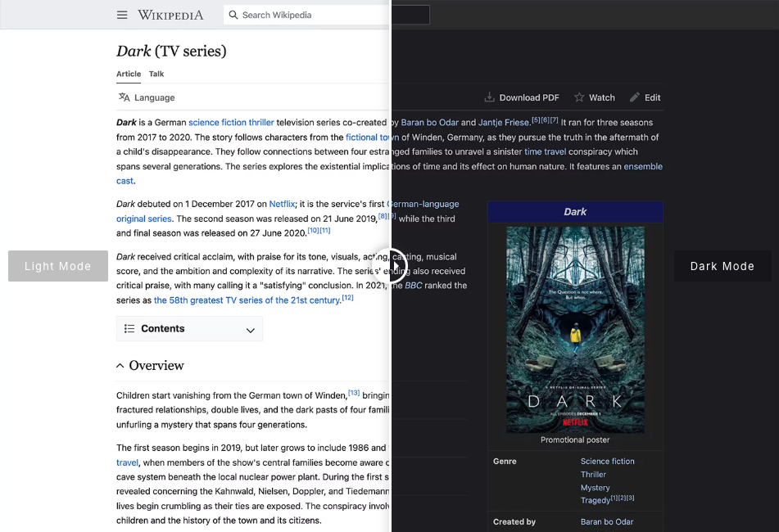Open the German-language link
779x532 pixels.
coord(423,204)
